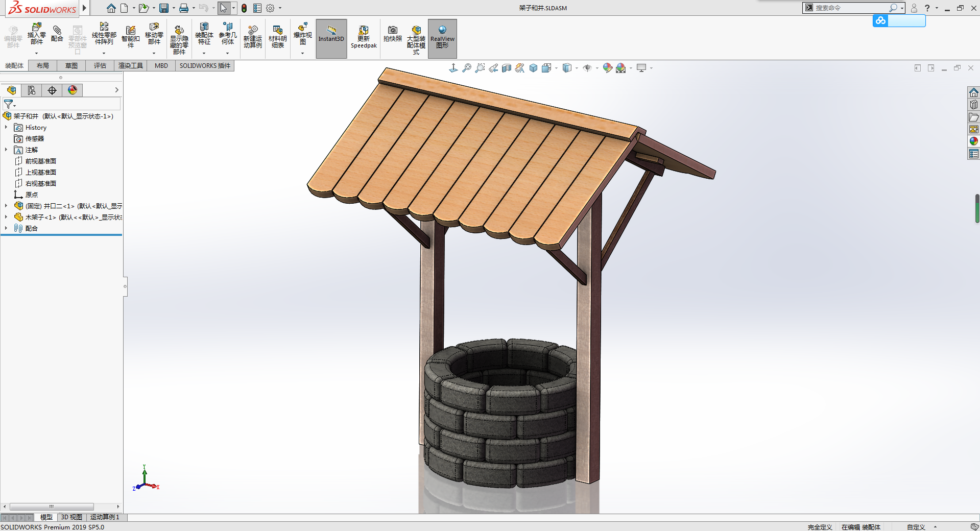
Task: Click Reference Geometry (参考几何体)
Action: [228, 34]
